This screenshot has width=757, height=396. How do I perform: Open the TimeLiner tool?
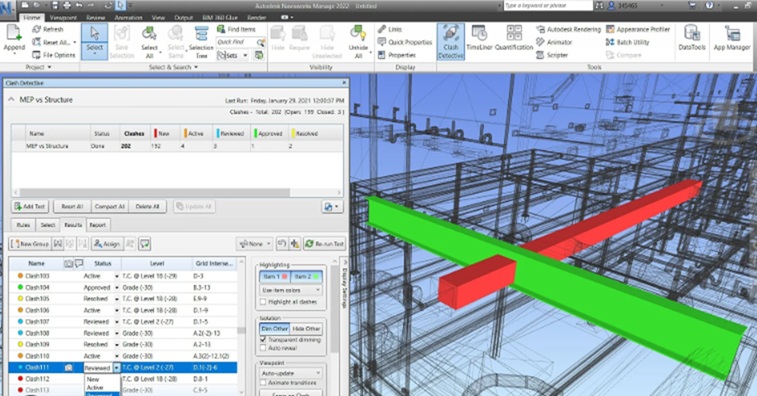478,39
